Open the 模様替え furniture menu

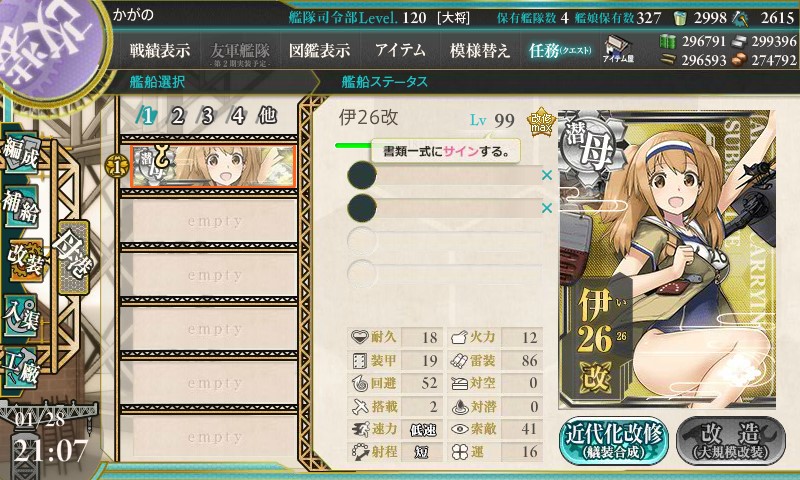[x=480, y=50]
